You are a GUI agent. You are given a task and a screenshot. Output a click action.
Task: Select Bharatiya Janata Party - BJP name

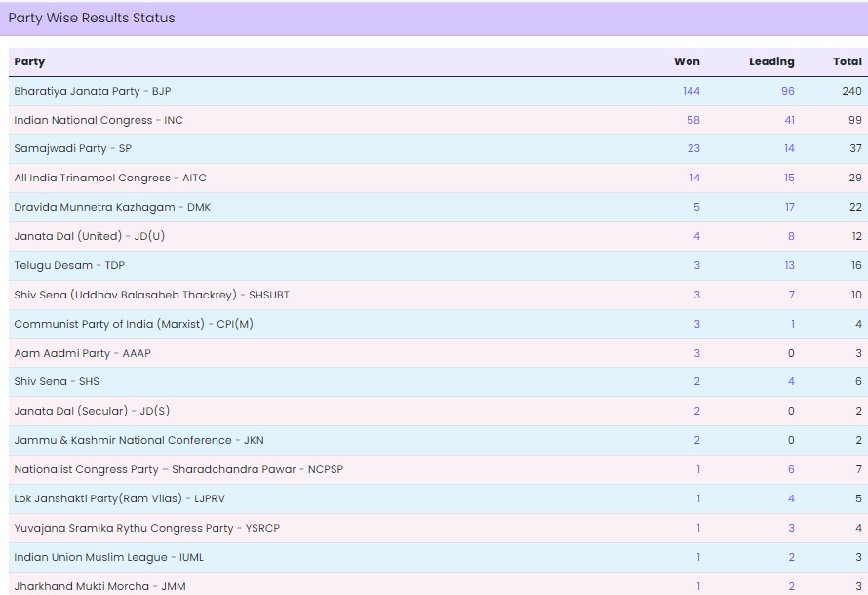pos(93,91)
